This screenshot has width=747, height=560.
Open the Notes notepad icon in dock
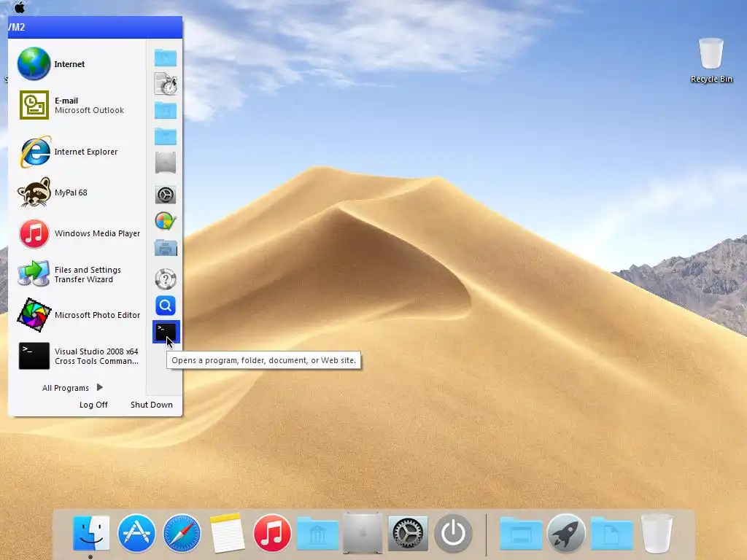pyautogui.click(x=228, y=533)
